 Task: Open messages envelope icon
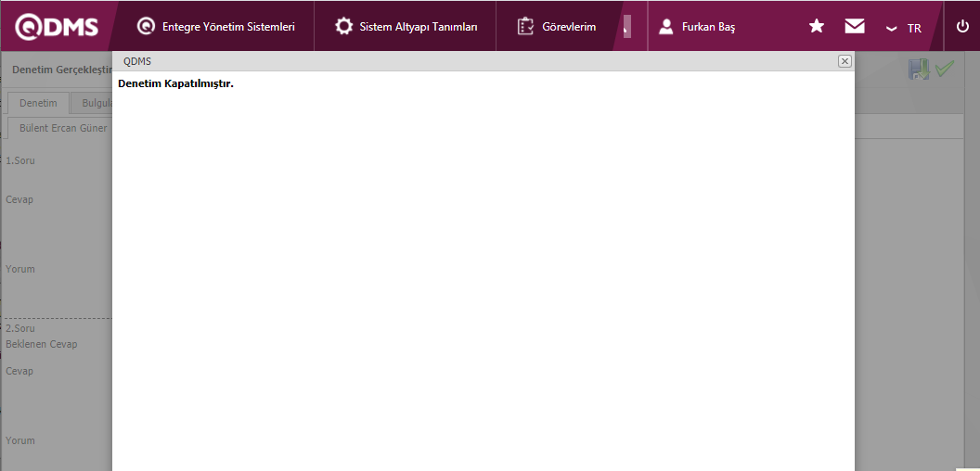click(855, 26)
